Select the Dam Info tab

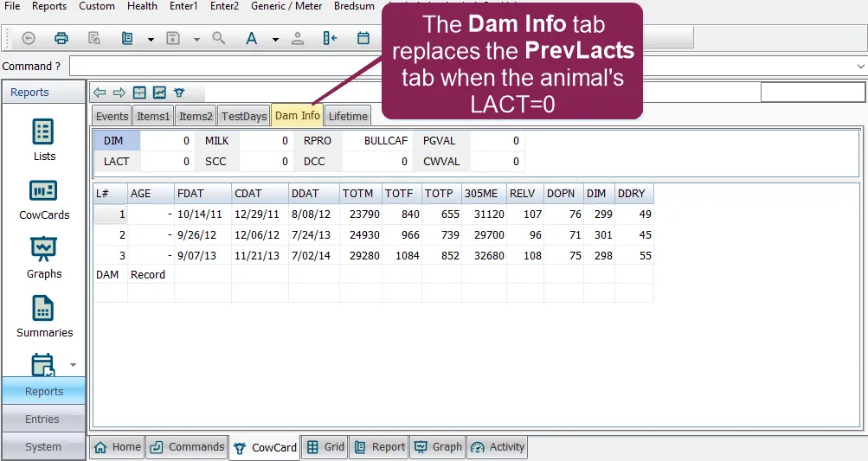coord(298,115)
